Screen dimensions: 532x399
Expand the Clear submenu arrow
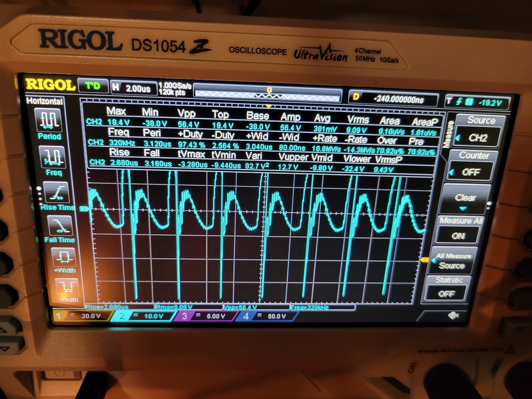[x=463, y=208]
